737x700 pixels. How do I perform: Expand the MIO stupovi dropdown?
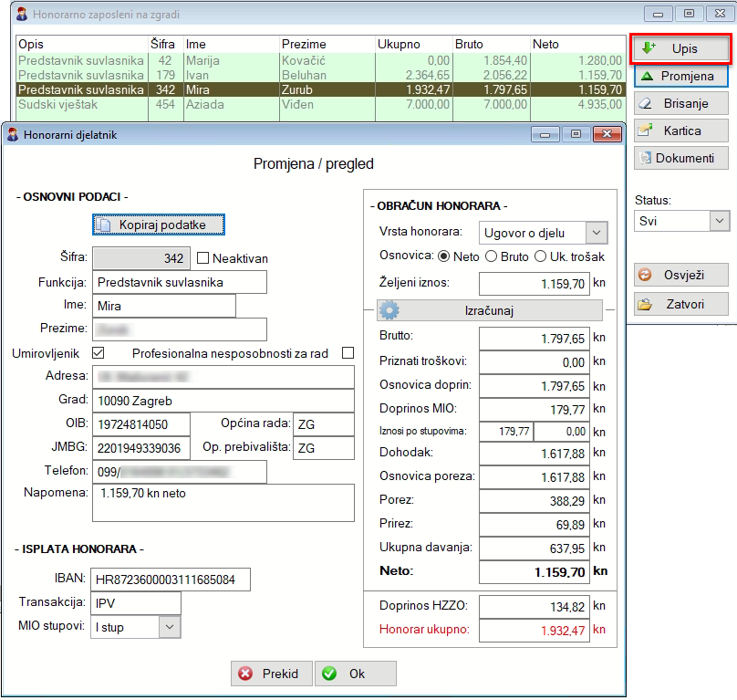pyautogui.click(x=169, y=627)
